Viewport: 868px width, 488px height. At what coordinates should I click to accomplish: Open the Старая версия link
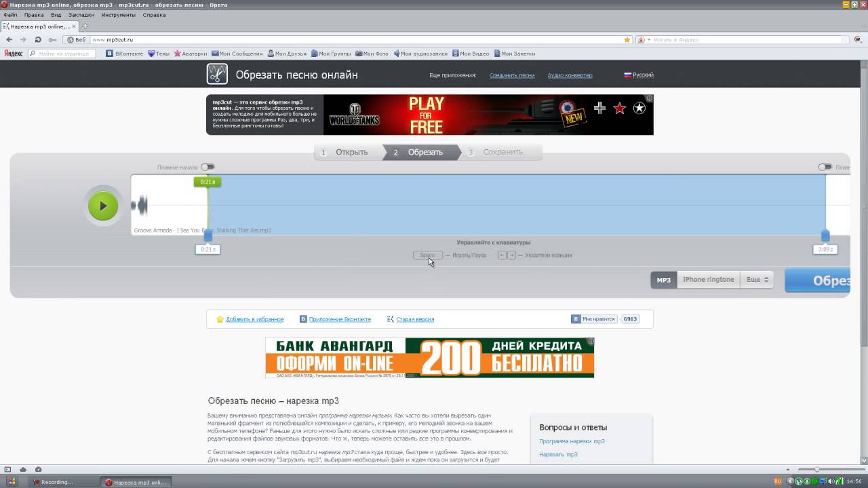tap(415, 319)
